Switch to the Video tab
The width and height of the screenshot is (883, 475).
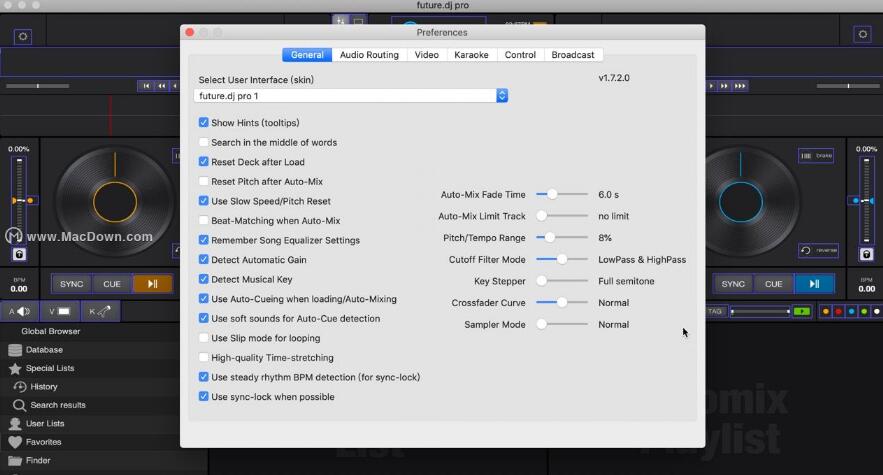click(x=427, y=55)
